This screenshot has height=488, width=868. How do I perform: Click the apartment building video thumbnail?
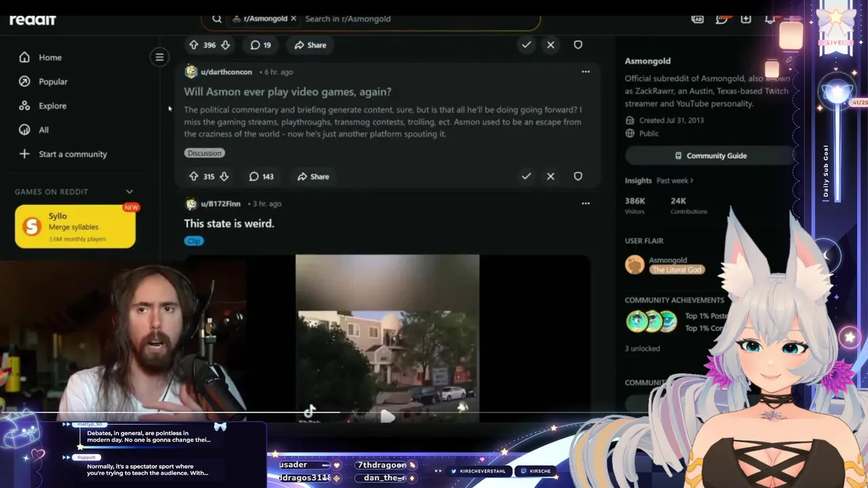pyautogui.click(x=387, y=339)
